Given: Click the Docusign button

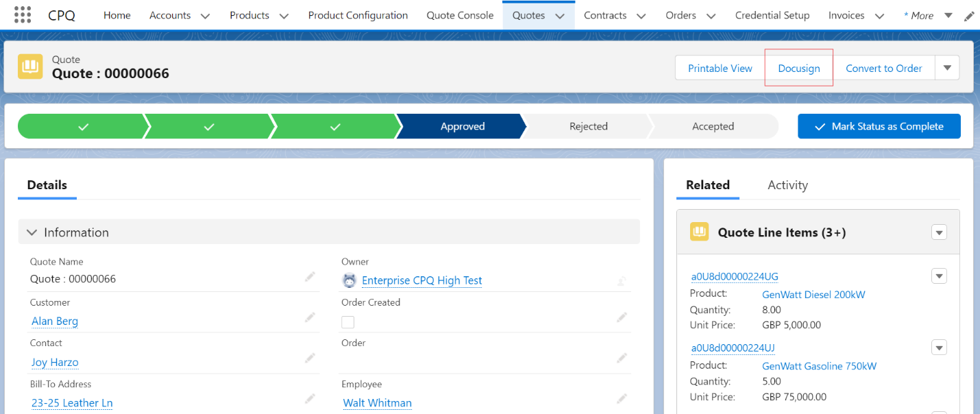Looking at the screenshot, I should pyautogui.click(x=798, y=67).
